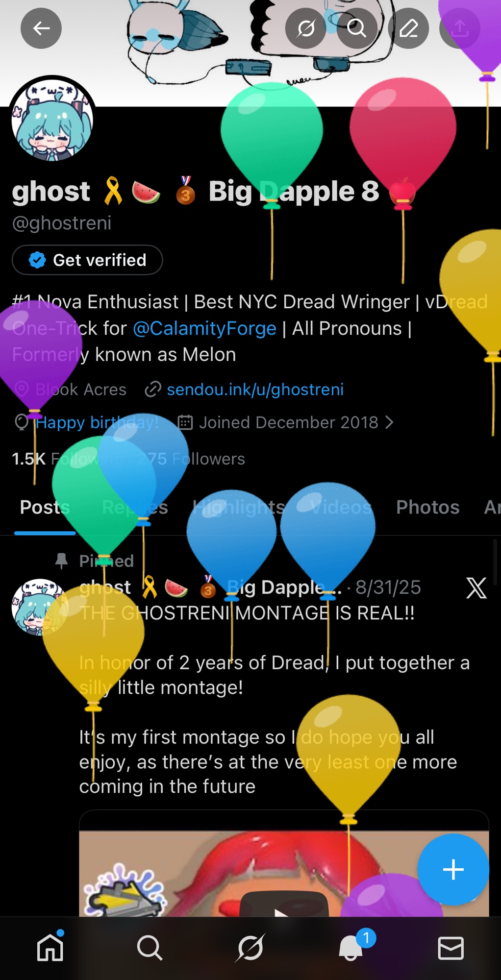
Task: Open Grok in the bottom navigation
Action: 250,948
